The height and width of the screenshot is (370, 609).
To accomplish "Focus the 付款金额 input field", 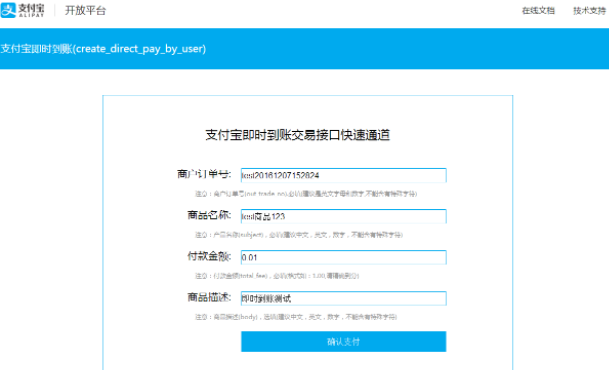I will 343,257.
